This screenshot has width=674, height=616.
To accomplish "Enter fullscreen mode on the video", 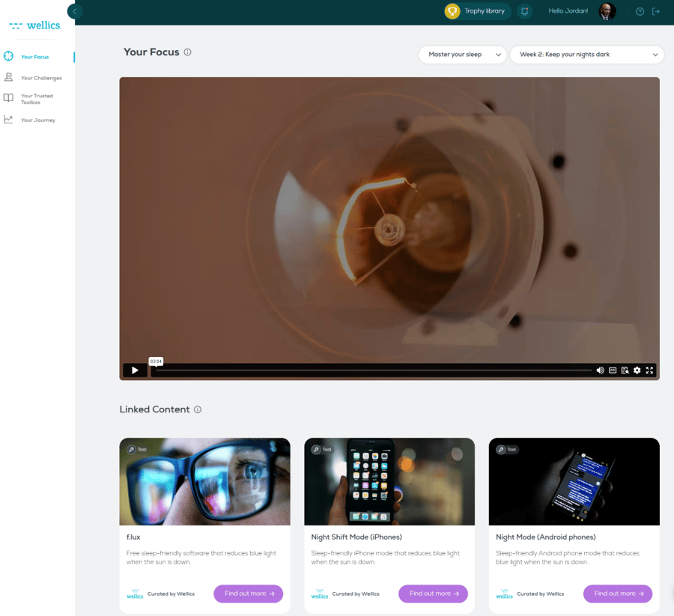I will click(x=649, y=370).
